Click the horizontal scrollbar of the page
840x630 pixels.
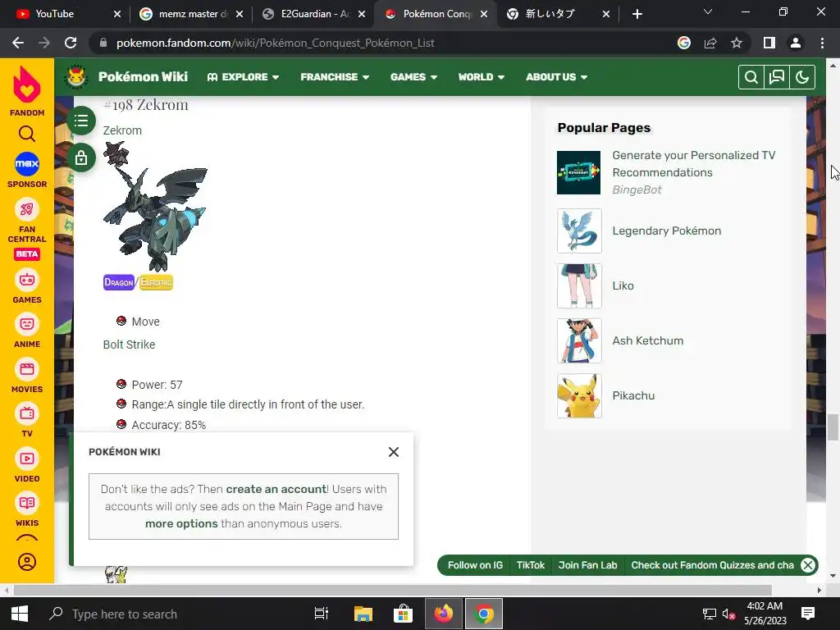[392, 590]
